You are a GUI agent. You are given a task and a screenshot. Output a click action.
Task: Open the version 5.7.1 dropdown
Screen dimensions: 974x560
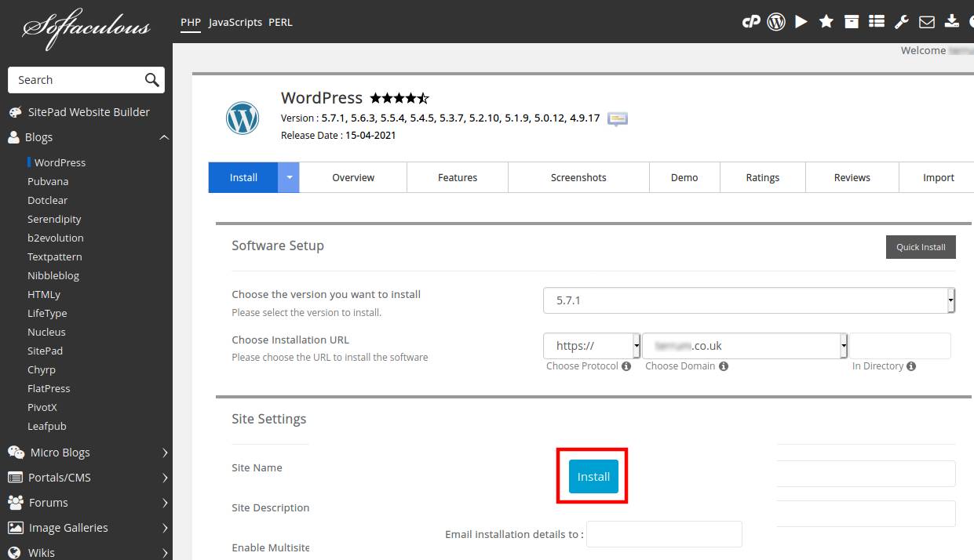[x=749, y=300]
